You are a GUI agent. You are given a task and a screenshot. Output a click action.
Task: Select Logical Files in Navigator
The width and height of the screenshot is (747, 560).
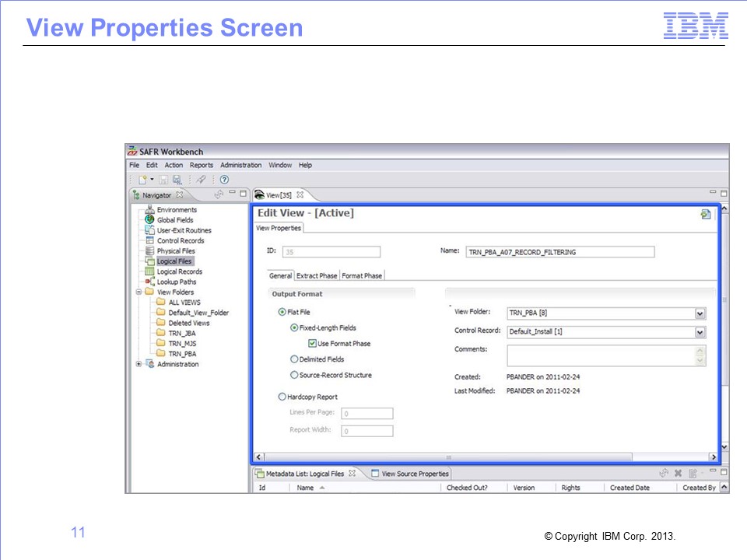coord(174,261)
